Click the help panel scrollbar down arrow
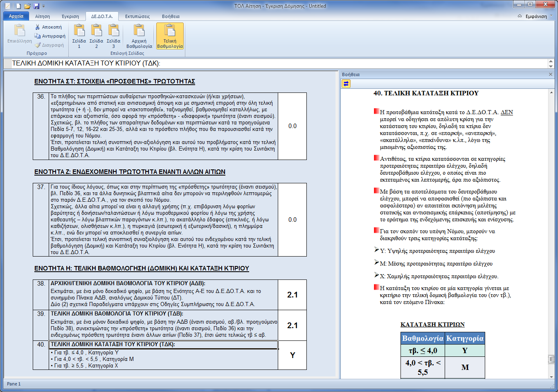Viewport: 558px width, 392px height. pyautogui.click(x=551, y=376)
